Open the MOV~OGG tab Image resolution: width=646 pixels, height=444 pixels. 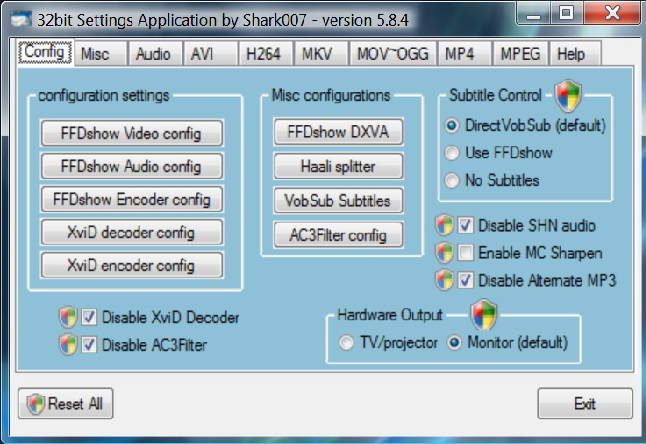point(390,54)
